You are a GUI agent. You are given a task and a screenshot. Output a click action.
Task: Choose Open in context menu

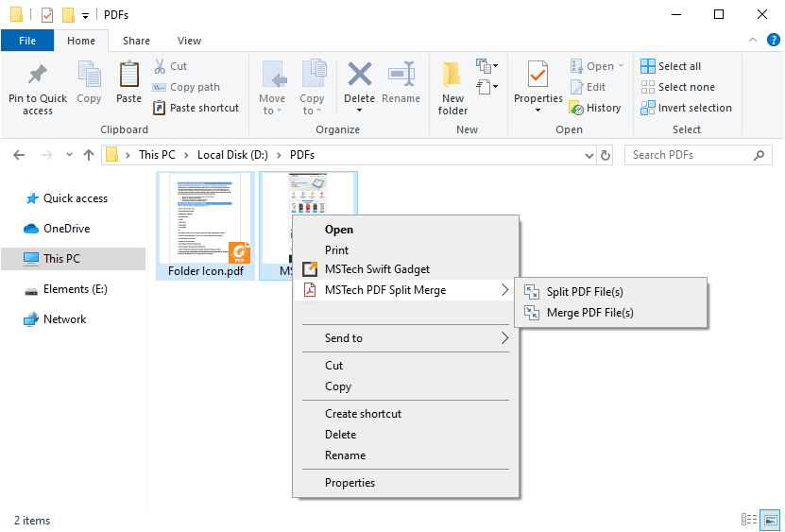pos(405,230)
